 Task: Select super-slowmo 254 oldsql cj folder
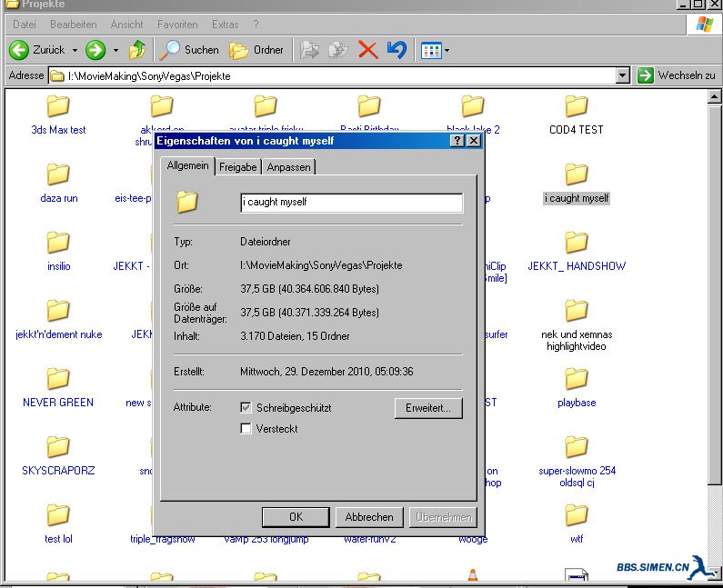coord(577,462)
